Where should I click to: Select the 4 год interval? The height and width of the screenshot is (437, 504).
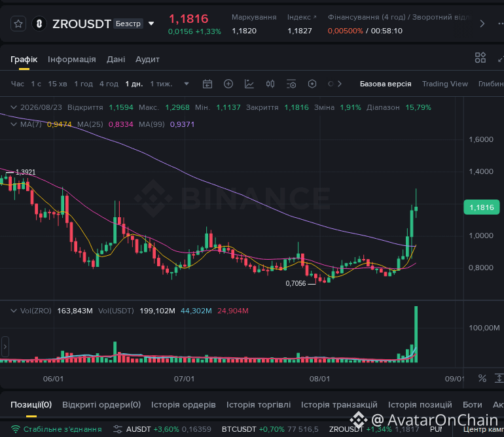tap(109, 84)
